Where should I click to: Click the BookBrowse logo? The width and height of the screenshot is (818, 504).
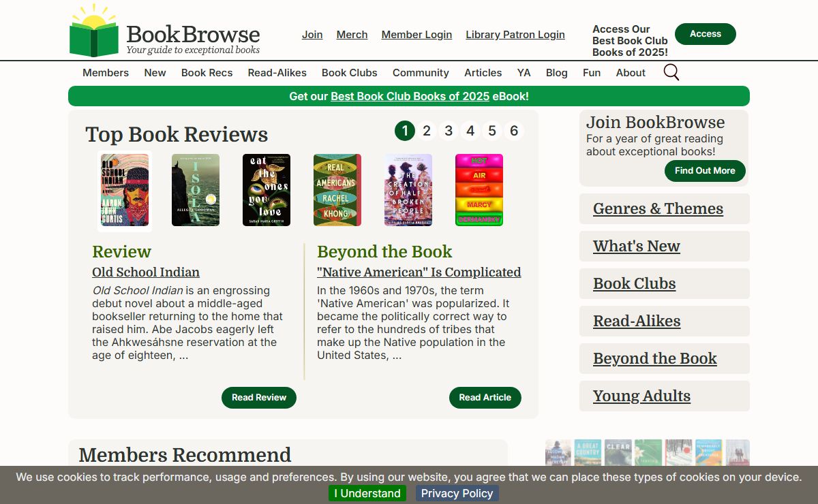pos(165,31)
